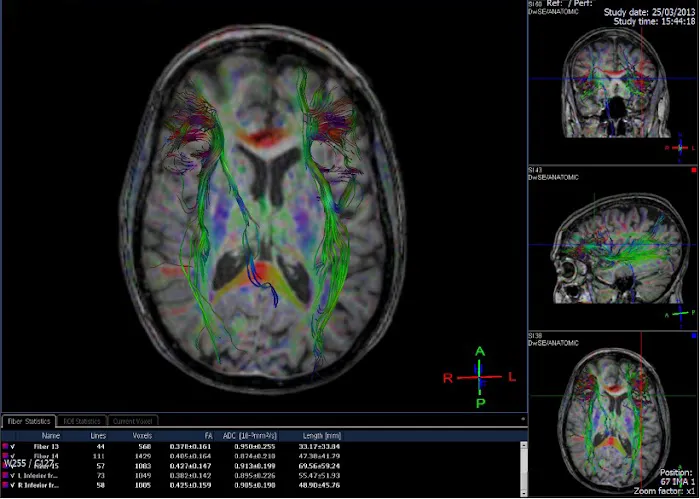This screenshot has height=499, width=700.
Task: Toggle checkmark for L Inferior fr... fiber
Action: tap(13, 475)
